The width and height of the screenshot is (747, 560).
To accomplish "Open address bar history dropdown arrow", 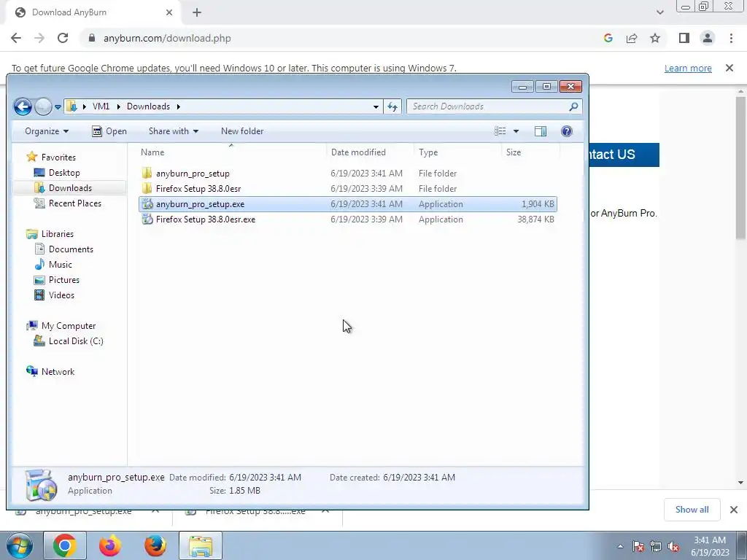I will pos(376,106).
